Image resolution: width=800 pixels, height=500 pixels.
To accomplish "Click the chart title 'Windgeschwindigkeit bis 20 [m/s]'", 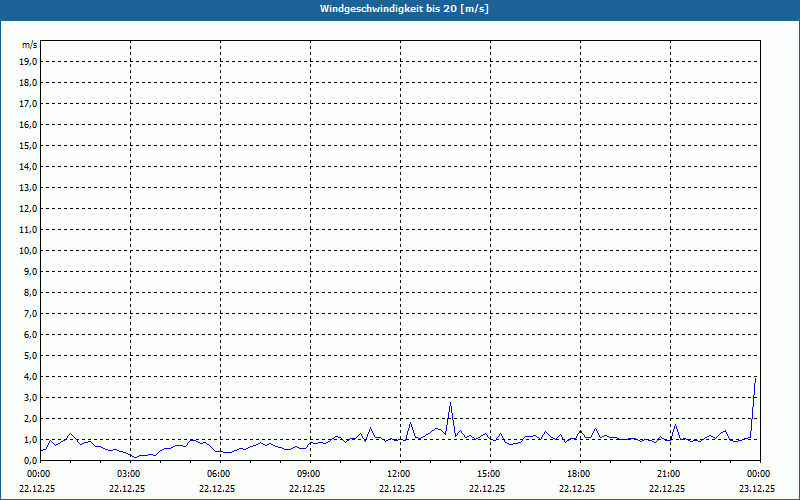I will pyautogui.click(x=400, y=9).
